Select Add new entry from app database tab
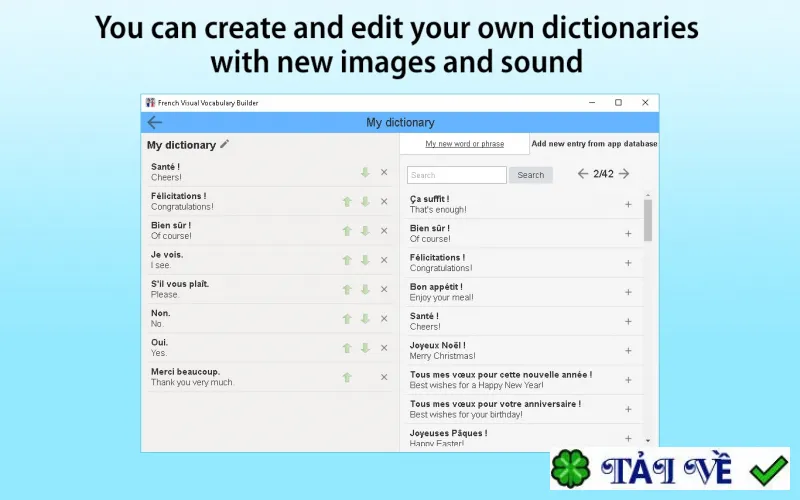 coord(594,144)
